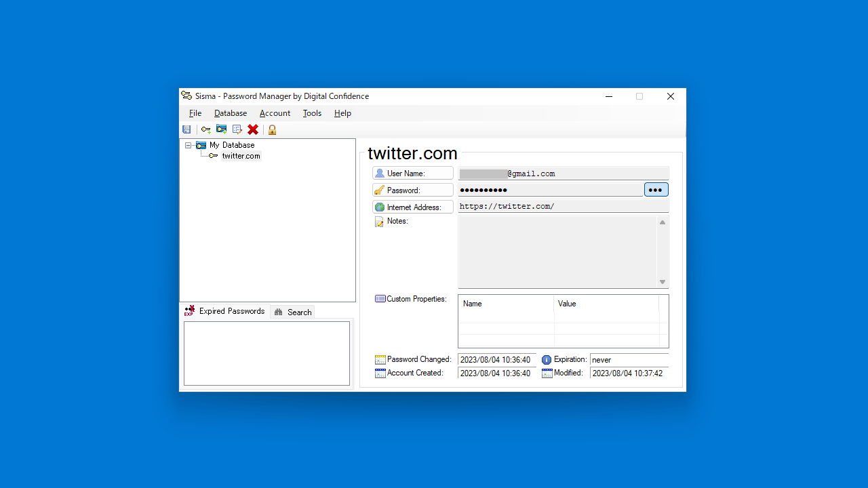Add a new account with key icon
868x488 pixels.
coord(205,129)
